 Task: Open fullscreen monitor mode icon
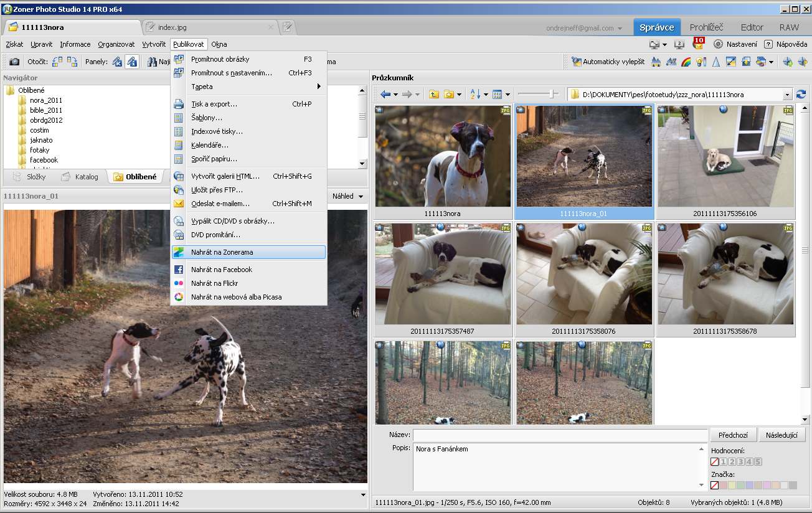pos(654,44)
